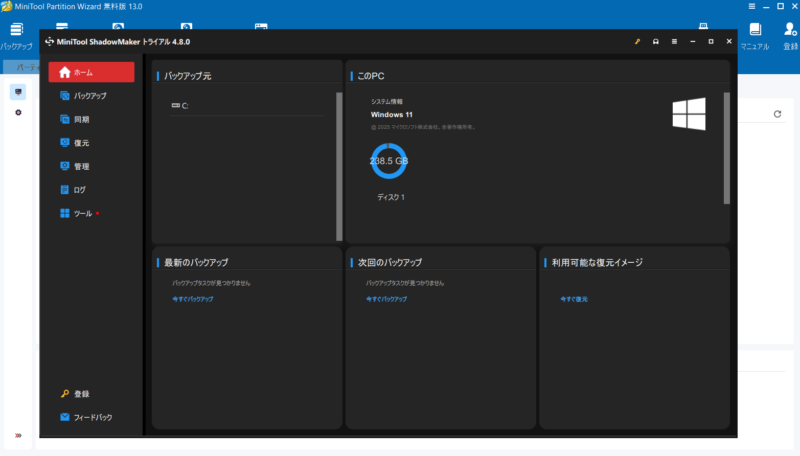The image size is (800, 456).
Task: Click the headset support icon in title bar
Action: 655,42
